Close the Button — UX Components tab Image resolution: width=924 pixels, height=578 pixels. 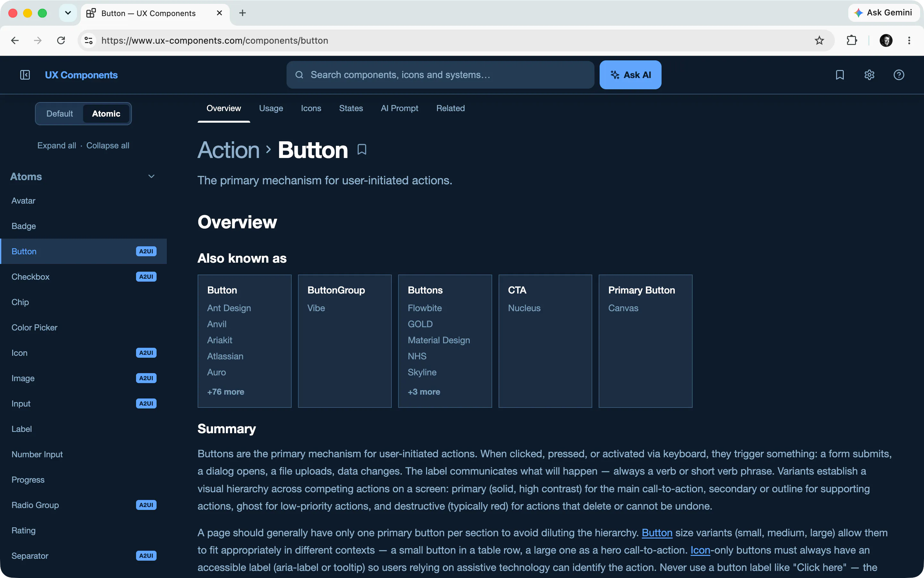(x=219, y=13)
